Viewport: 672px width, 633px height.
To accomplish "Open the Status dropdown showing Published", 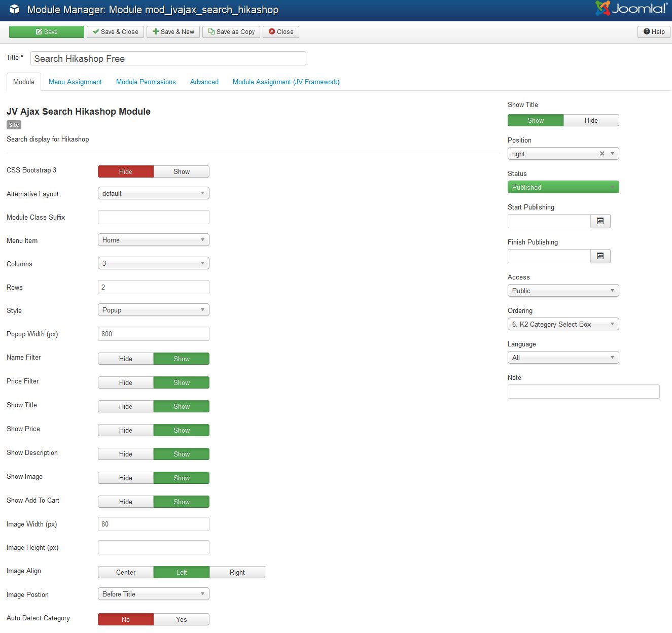I will click(x=563, y=187).
